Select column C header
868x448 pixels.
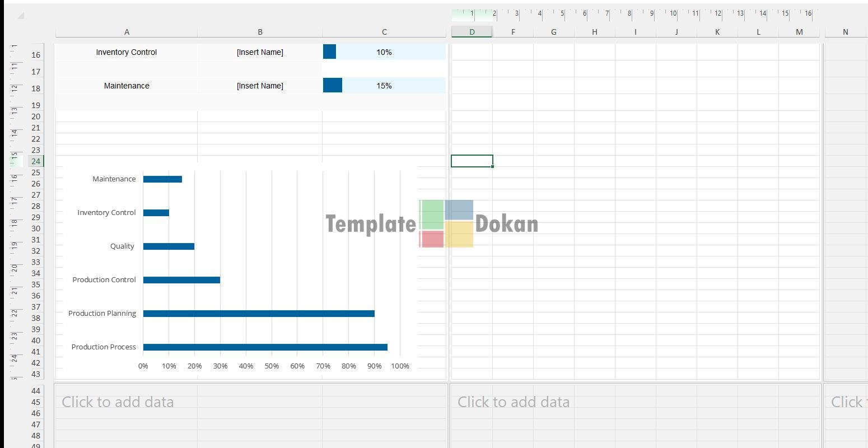[384, 32]
